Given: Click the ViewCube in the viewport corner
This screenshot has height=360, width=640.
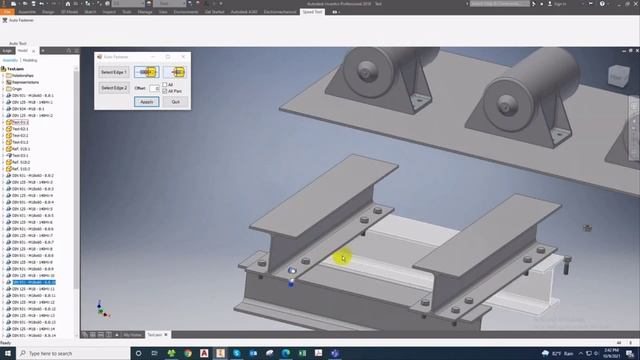Looking at the screenshot, I should point(617,76).
